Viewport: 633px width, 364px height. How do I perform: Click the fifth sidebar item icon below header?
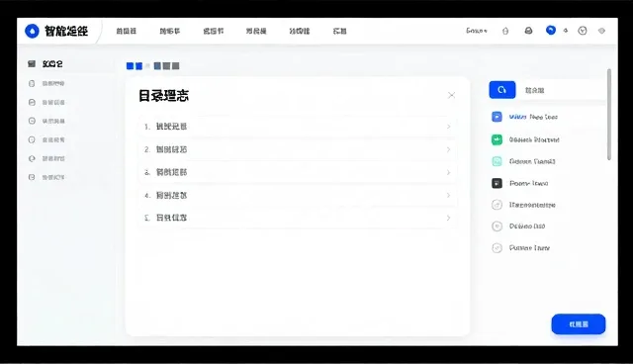(32, 158)
